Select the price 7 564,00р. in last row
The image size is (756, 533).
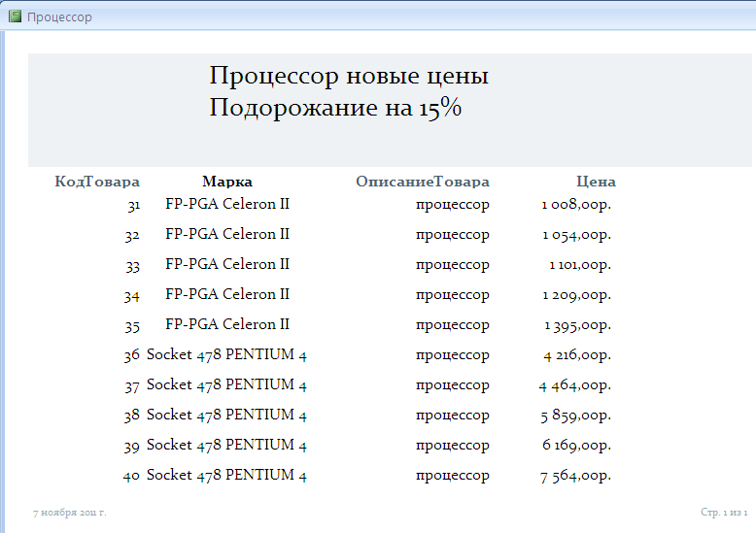coord(575,476)
